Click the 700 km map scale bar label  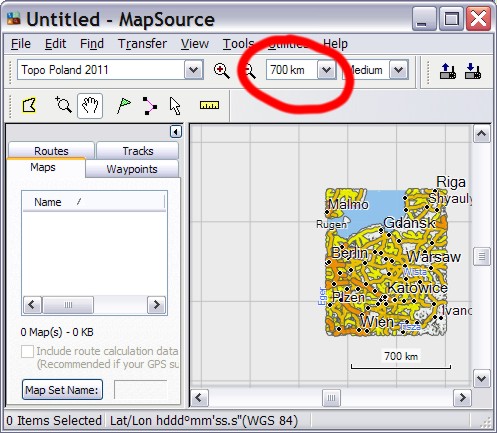coord(401,356)
